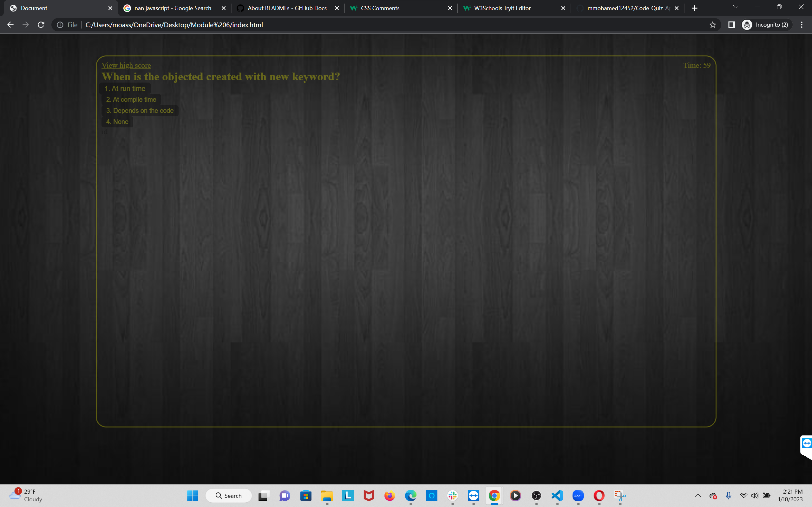Reload the current page
The height and width of the screenshot is (507, 812).
pyautogui.click(x=41, y=25)
